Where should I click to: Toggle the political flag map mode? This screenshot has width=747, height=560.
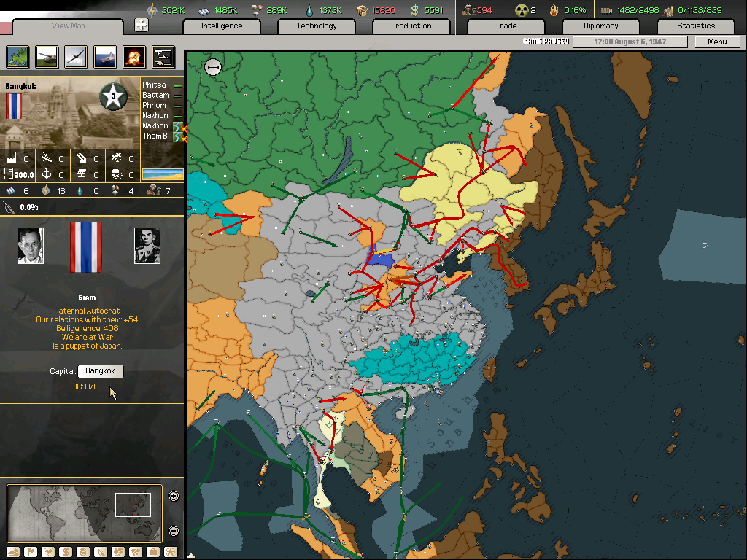(x=31, y=552)
